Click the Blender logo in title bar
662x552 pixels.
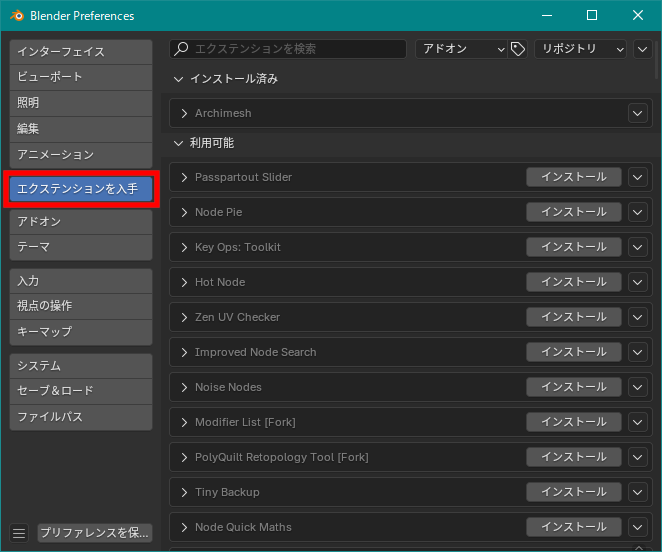(x=17, y=16)
